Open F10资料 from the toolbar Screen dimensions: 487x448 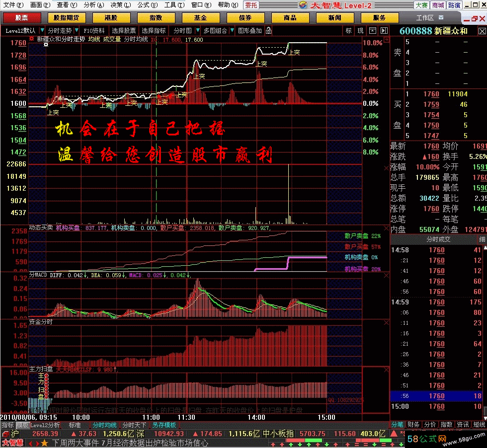point(94,30)
